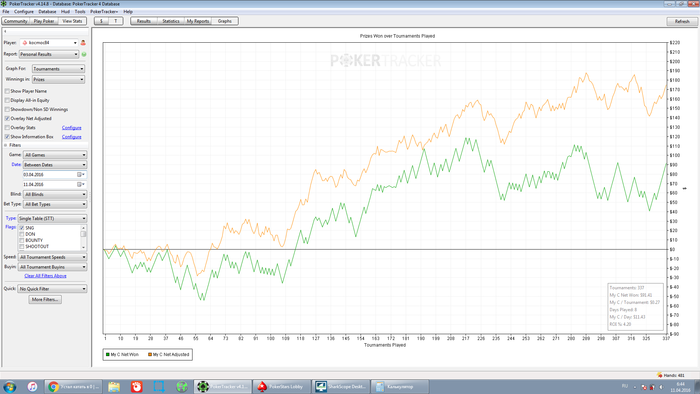Switch to the PokerTracker taskbar button

click(x=223, y=386)
